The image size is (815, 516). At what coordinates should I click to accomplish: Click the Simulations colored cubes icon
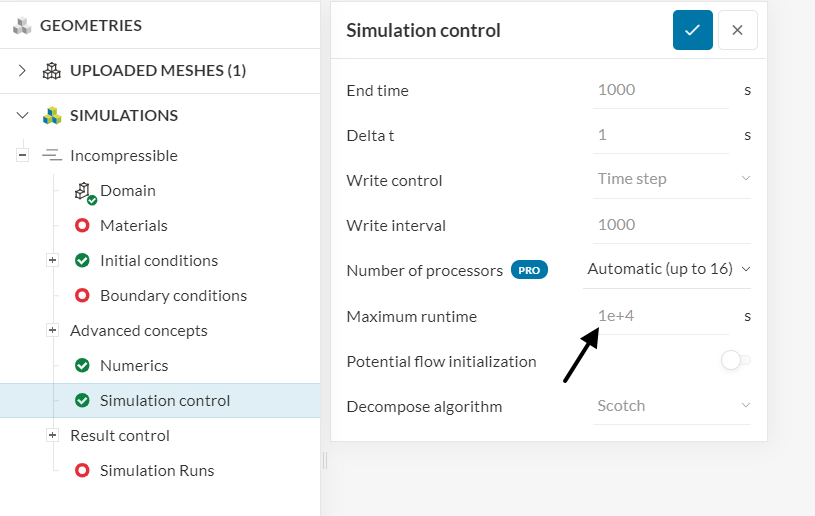52,116
